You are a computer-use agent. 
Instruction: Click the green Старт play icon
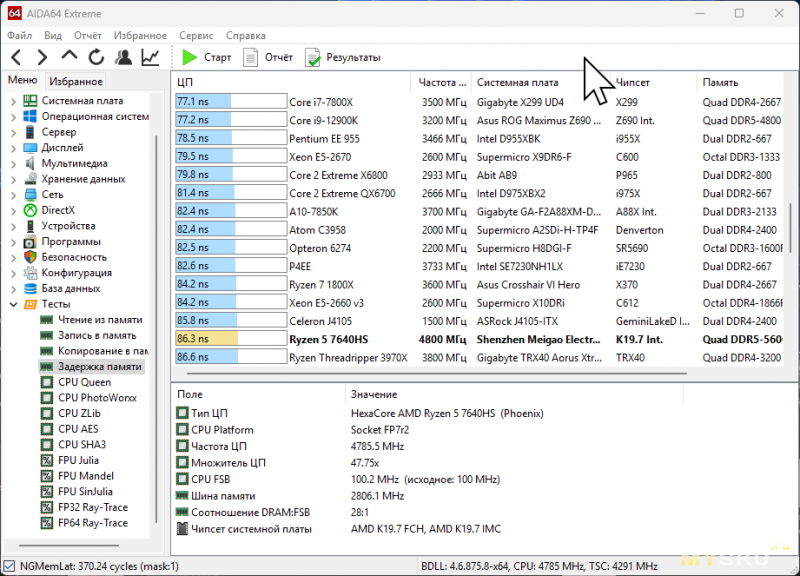point(189,57)
